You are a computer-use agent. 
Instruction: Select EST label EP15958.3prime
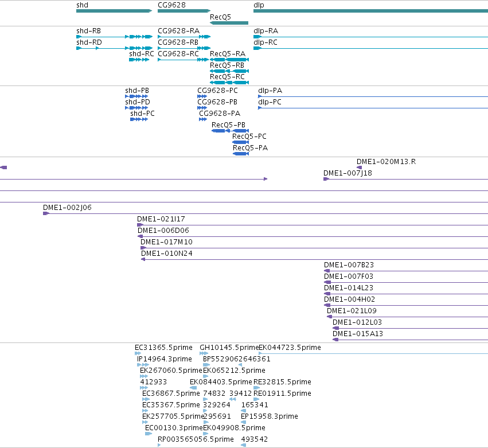(270, 417)
